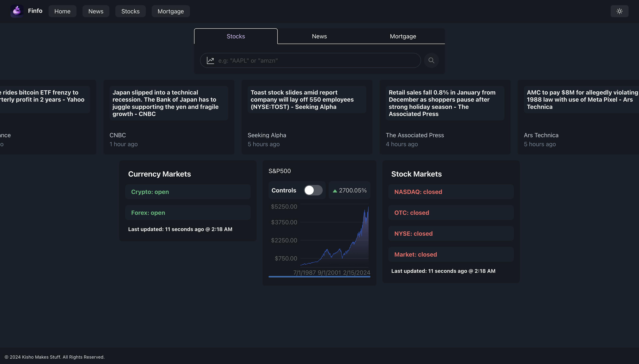Click the search magnifier icon
639x364 pixels.
pos(431,60)
